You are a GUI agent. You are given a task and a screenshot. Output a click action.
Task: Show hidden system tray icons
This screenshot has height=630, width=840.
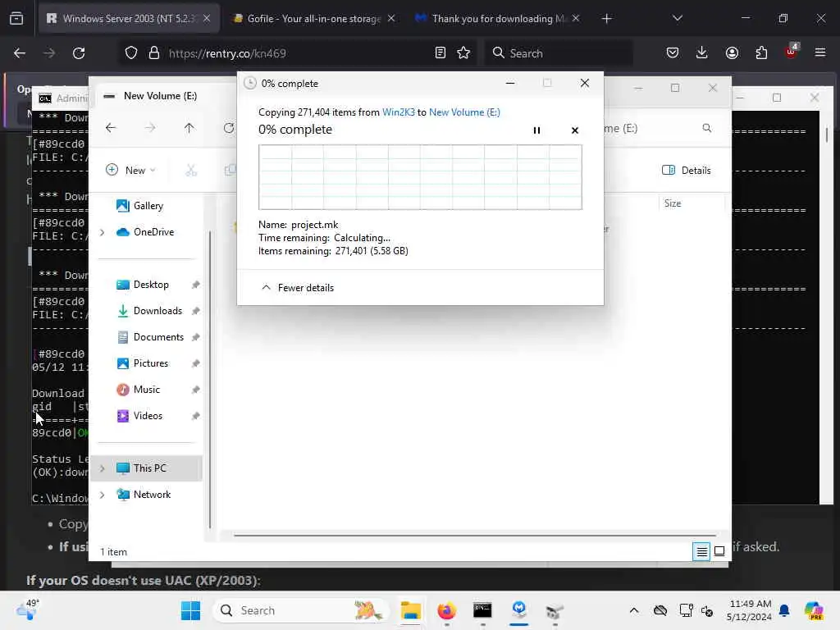coord(634,610)
